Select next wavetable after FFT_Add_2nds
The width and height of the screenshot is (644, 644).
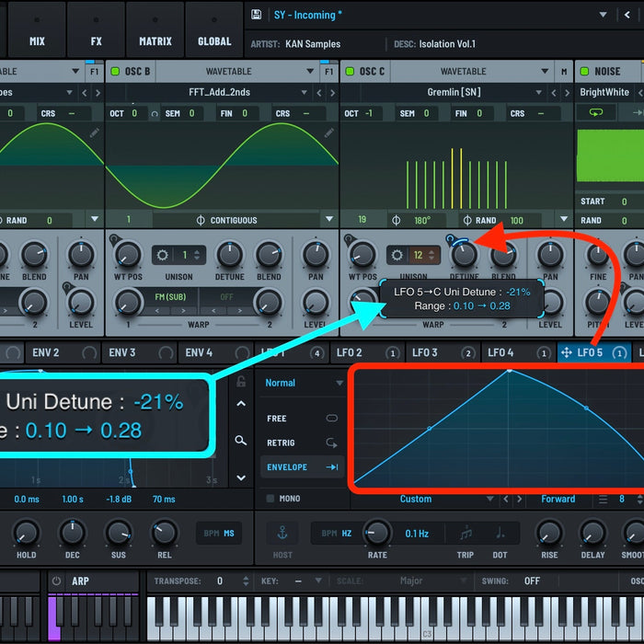click(332, 93)
